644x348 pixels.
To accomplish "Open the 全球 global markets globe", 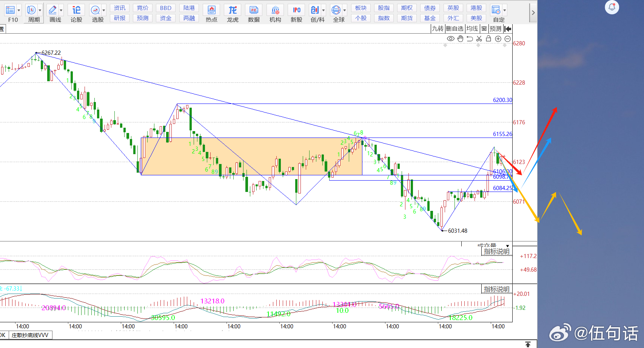I will [x=336, y=10].
